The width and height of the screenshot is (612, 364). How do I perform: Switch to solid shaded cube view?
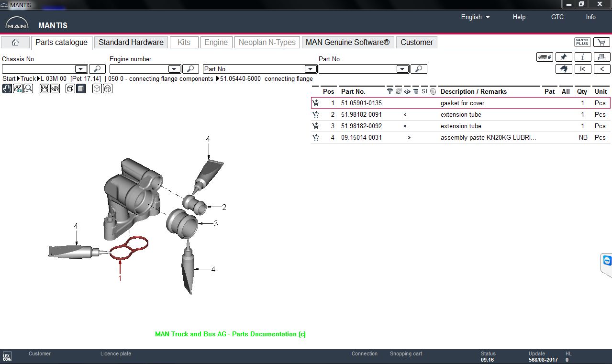81,88
